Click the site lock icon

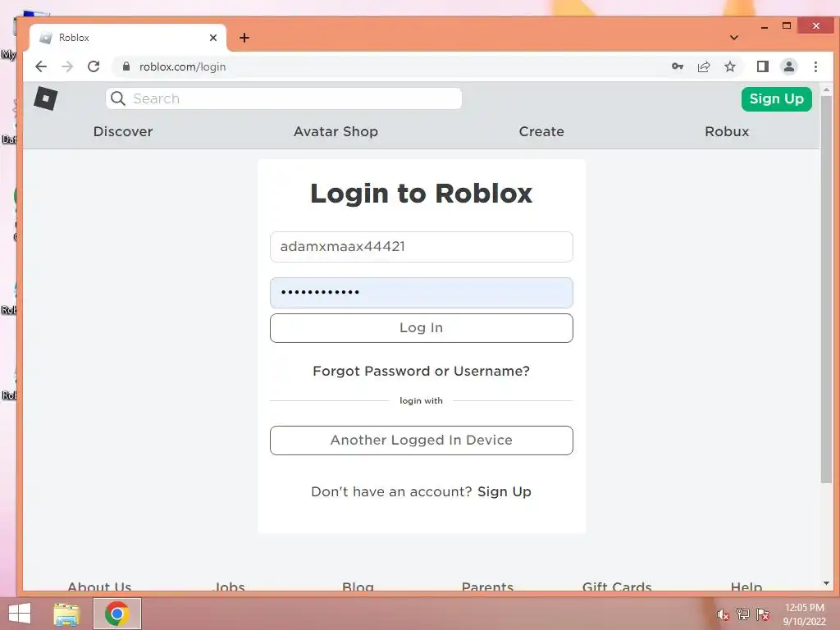click(126, 66)
